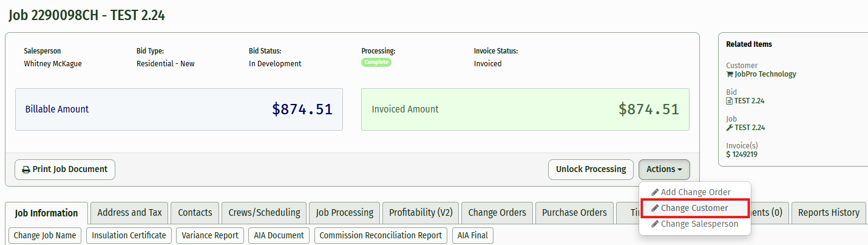868x245 pixels.
Task: Click the Change Job Name button
Action: pos(46,235)
